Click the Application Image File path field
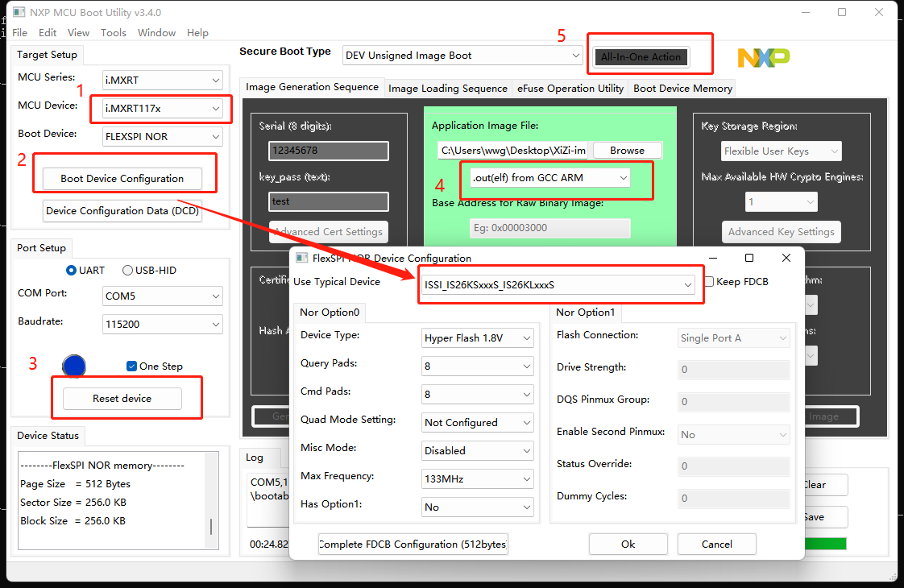This screenshot has height=588, width=904. [512, 151]
